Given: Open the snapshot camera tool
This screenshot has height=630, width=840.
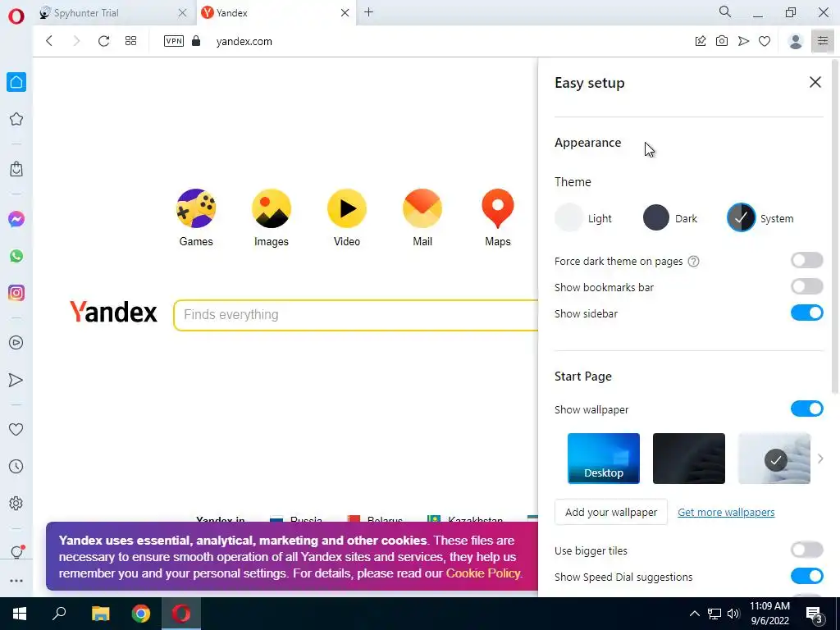Looking at the screenshot, I should (x=722, y=41).
